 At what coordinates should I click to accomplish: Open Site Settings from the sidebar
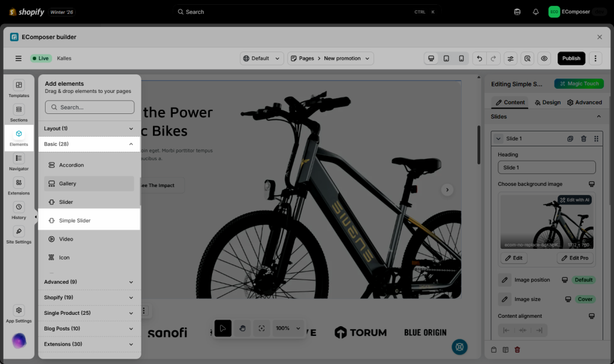pos(19,234)
